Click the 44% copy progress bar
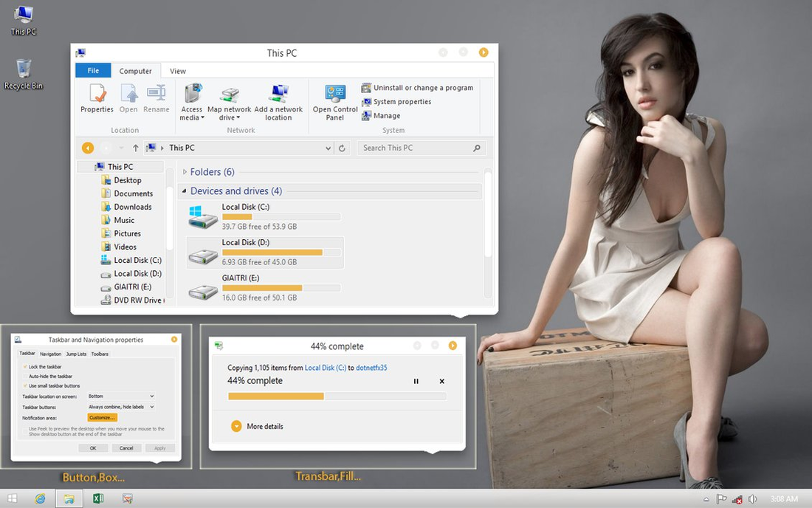 [x=337, y=397]
